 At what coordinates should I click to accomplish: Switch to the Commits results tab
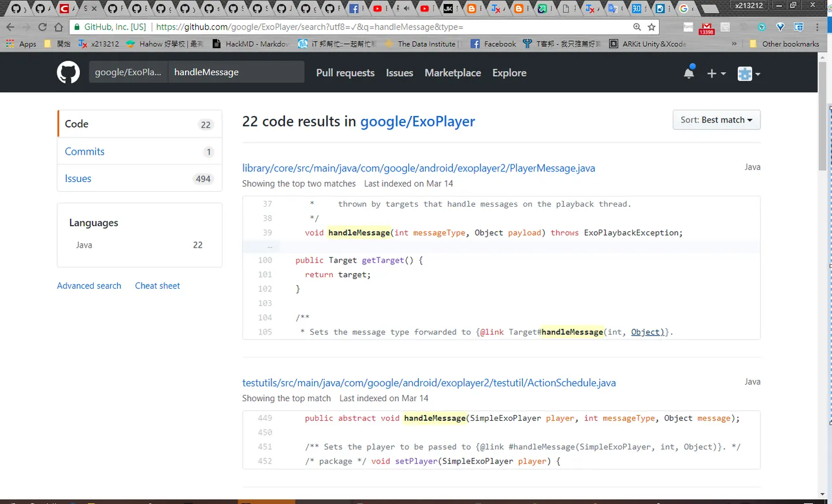(139, 151)
